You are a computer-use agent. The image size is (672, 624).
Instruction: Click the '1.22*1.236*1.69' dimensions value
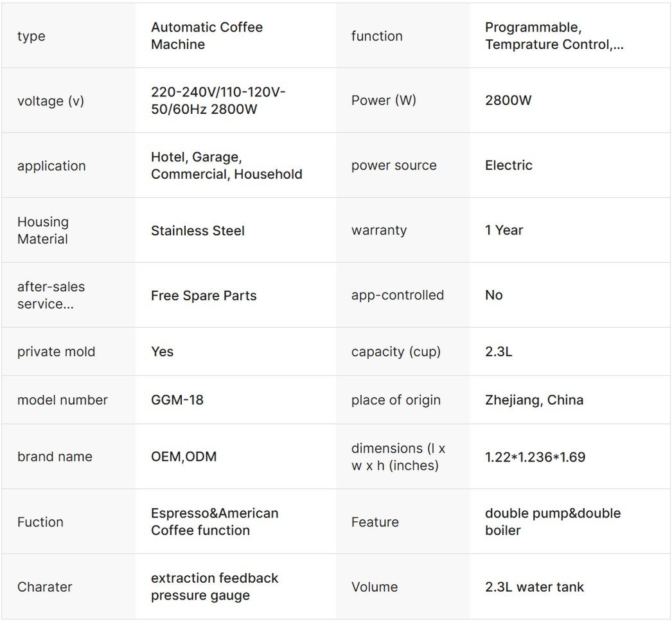[535, 458]
